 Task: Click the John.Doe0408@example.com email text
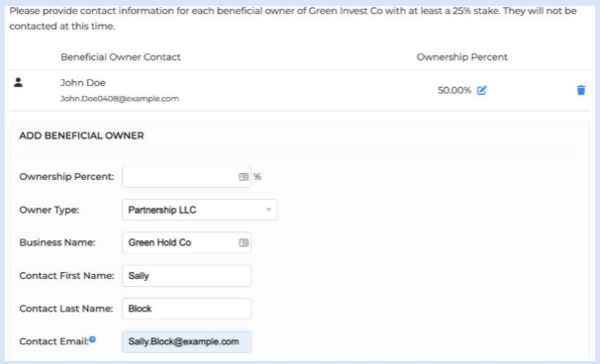pyautogui.click(x=120, y=99)
